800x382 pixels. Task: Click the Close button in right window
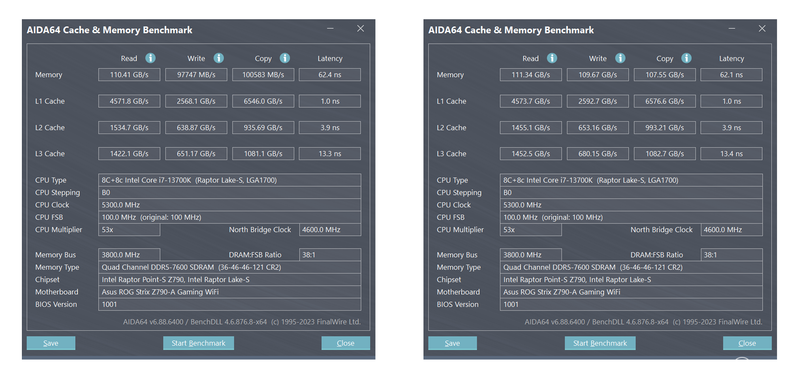coord(747,343)
